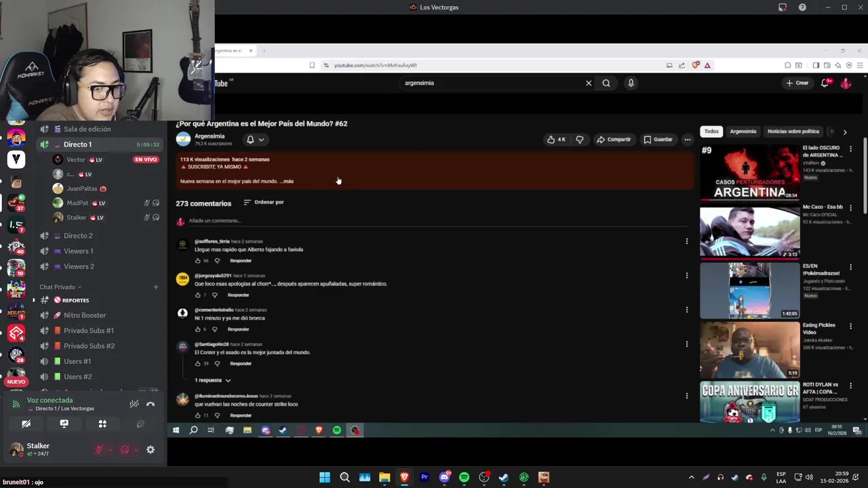Open Steam from the Windows taskbar
The height and width of the screenshot is (488, 868).
[504, 477]
